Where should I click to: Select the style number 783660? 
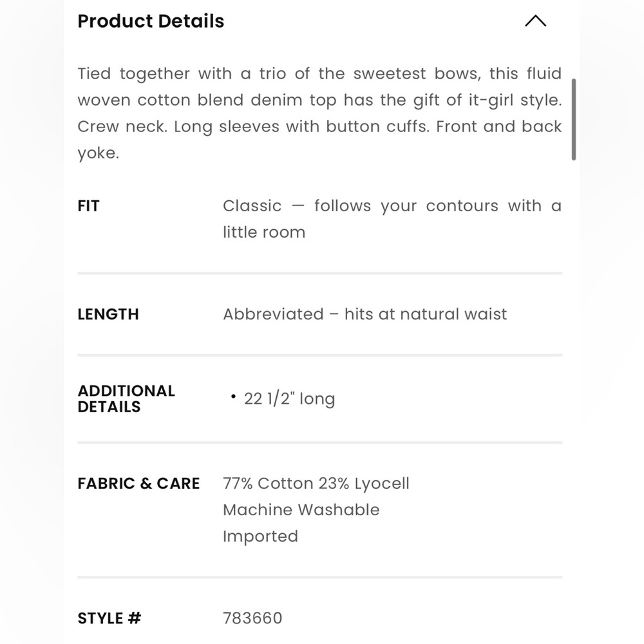[252, 618]
